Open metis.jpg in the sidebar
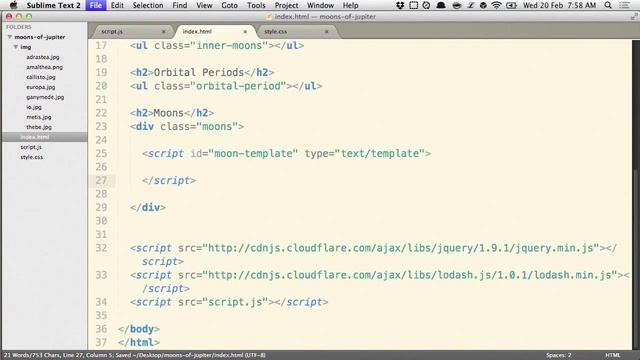The image size is (640, 360). click(x=39, y=117)
